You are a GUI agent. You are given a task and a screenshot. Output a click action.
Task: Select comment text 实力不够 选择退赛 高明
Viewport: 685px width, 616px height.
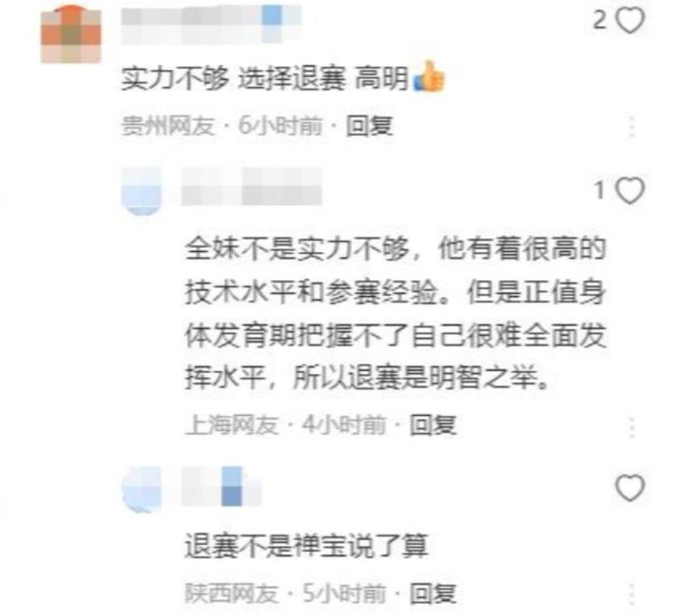click(x=265, y=78)
